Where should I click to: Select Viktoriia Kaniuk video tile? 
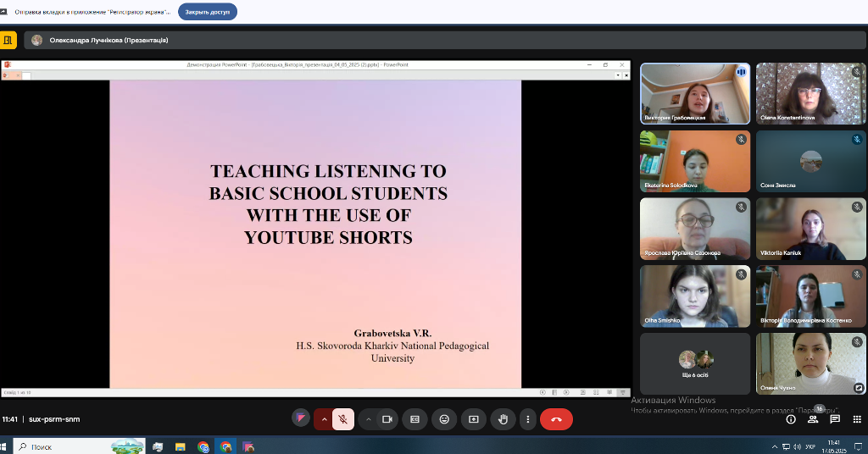810,229
